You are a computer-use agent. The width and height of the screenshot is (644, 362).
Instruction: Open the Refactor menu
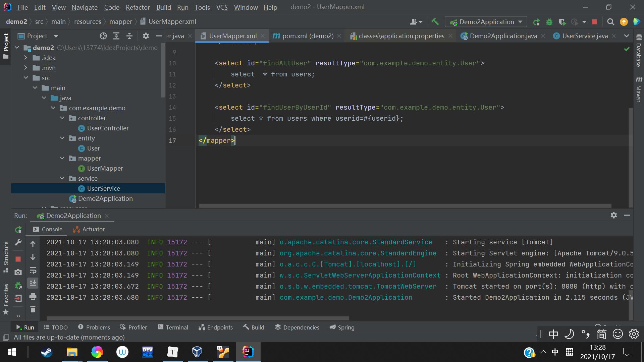[138, 7]
